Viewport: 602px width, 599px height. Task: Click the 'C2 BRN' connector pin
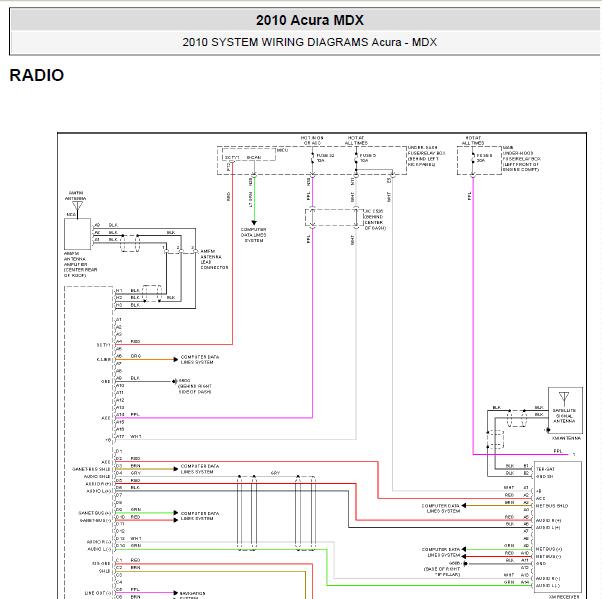tap(128, 568)
